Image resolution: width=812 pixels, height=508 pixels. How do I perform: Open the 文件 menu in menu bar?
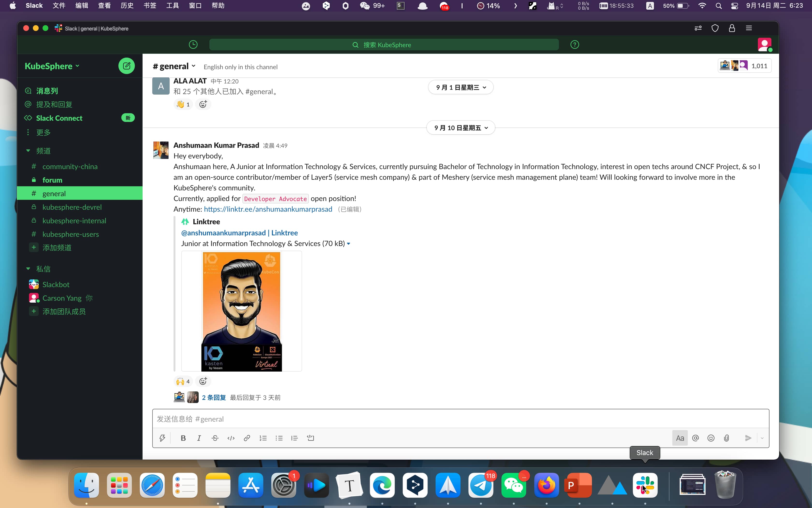(x=59, y=6)
